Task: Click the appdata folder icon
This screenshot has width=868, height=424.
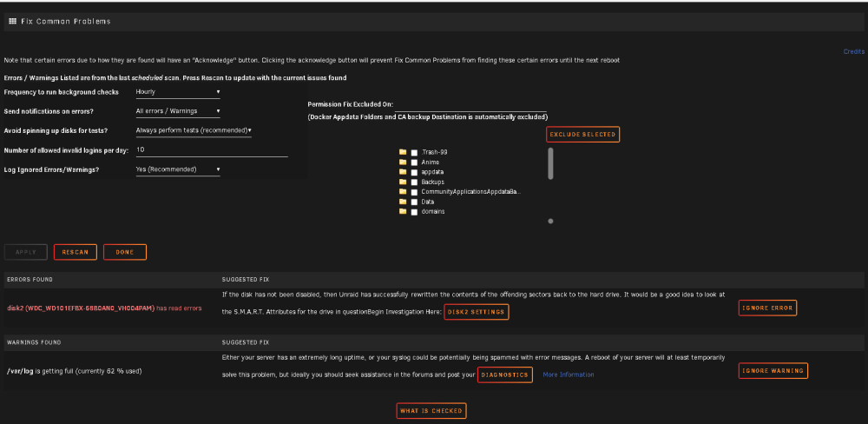Action: point(403,172)
